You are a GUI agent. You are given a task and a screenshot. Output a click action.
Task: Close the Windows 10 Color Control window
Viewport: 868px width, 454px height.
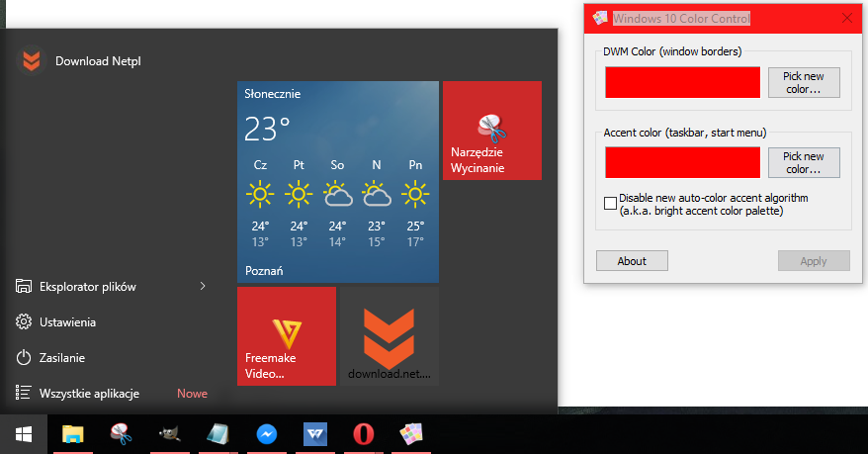pyautogui.click(x=847, y=18)
